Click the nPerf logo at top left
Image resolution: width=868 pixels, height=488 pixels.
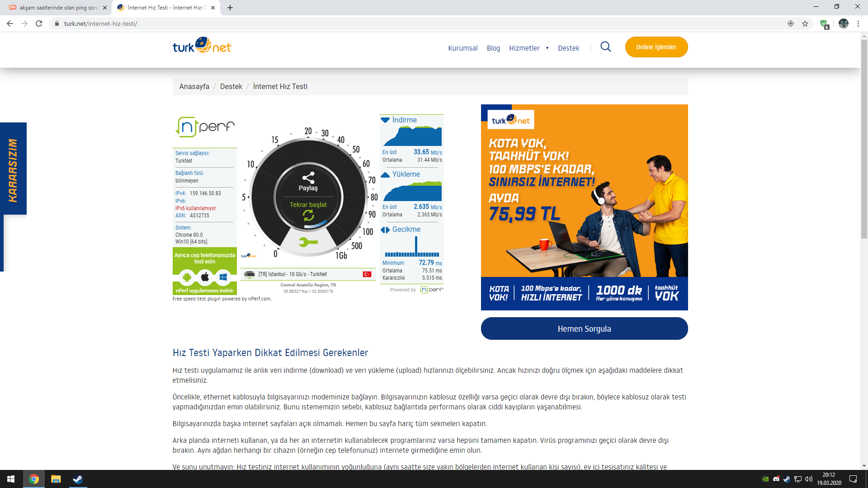point(205,127)
